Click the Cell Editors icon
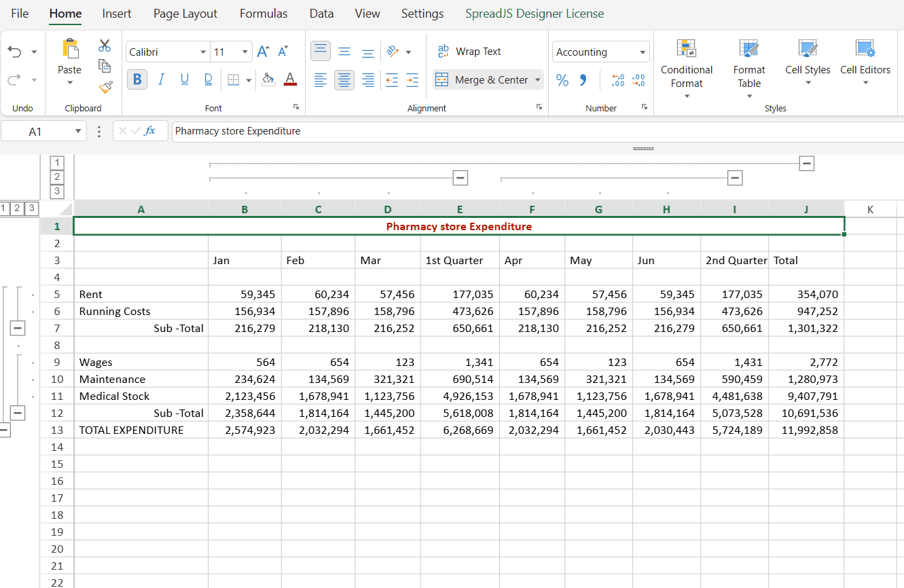Screen dimensions: 904x588 coord(865,49)
